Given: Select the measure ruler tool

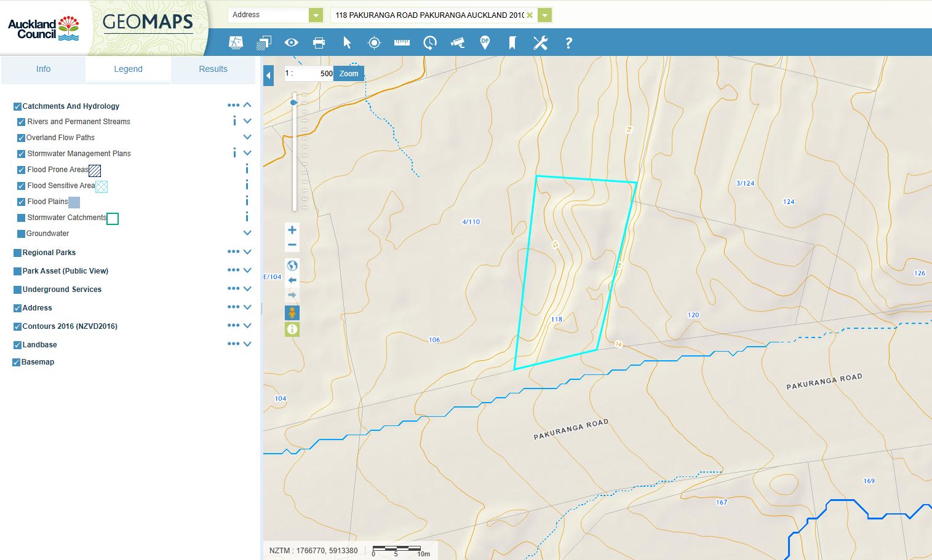Looking at the screenshot, I should click(402, 42).
